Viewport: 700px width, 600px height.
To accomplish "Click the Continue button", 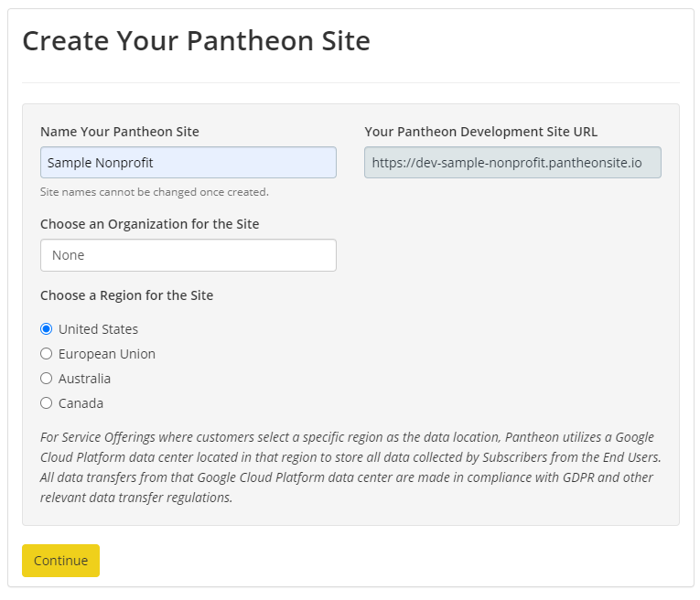I will 60,561.
